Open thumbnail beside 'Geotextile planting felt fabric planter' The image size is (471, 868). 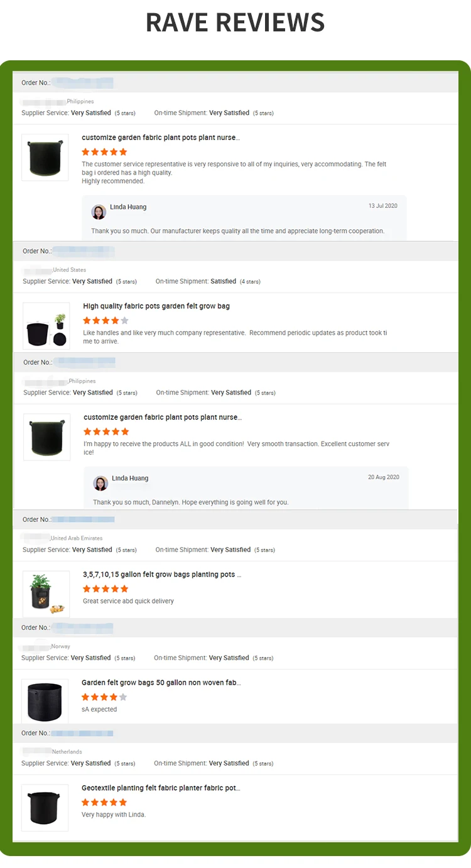(45, 808)
